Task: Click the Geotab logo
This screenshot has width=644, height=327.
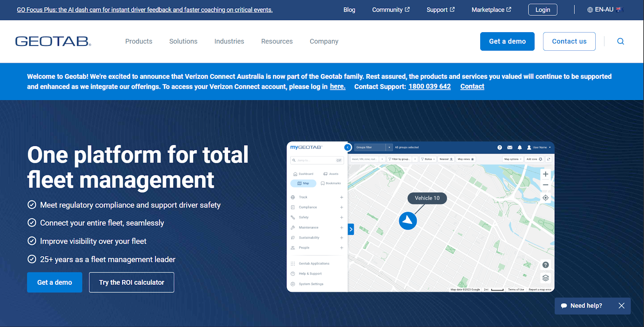Action: (x=53, y=41)
